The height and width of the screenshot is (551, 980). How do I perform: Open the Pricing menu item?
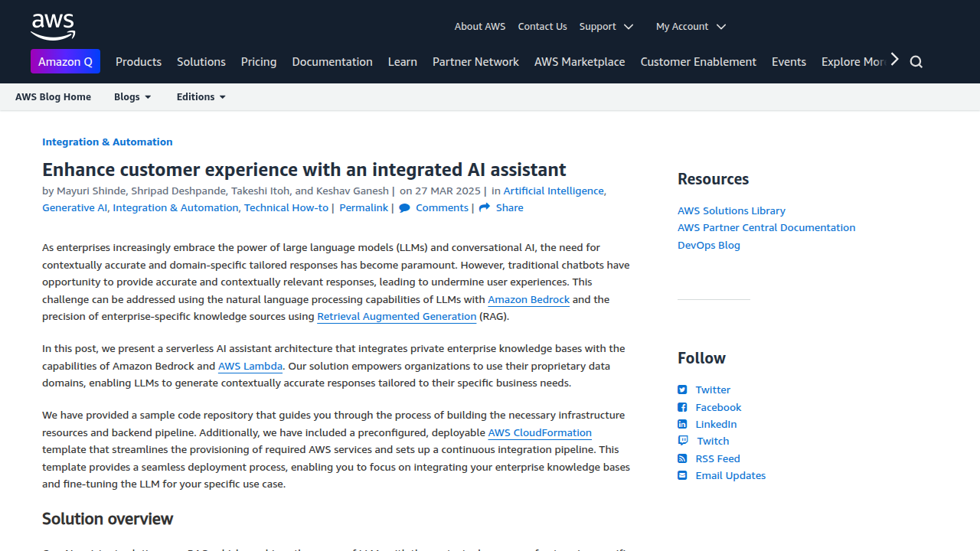[x=259, y=62]
